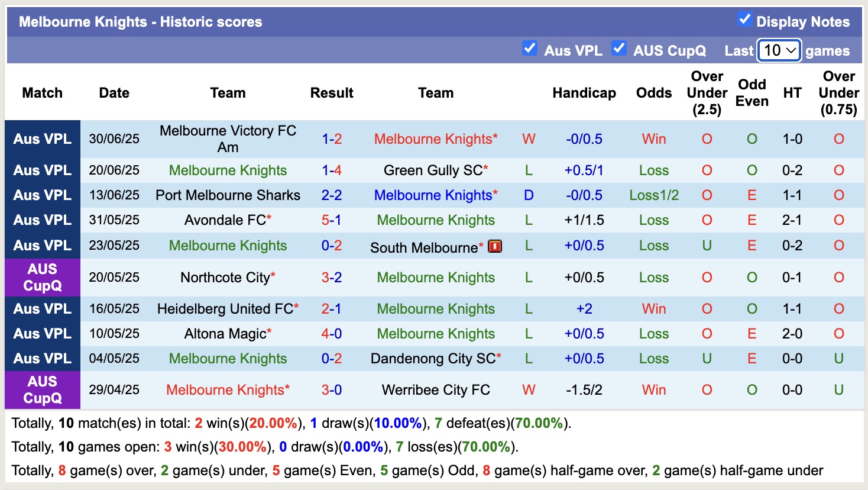Select the Avondale FC team name

pyautogui.click(x=224, y=220)
